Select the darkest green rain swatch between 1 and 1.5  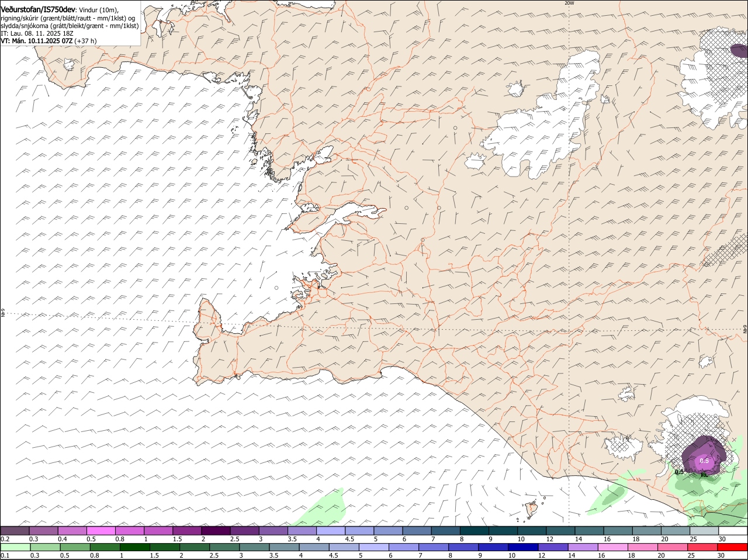[134, 547]
